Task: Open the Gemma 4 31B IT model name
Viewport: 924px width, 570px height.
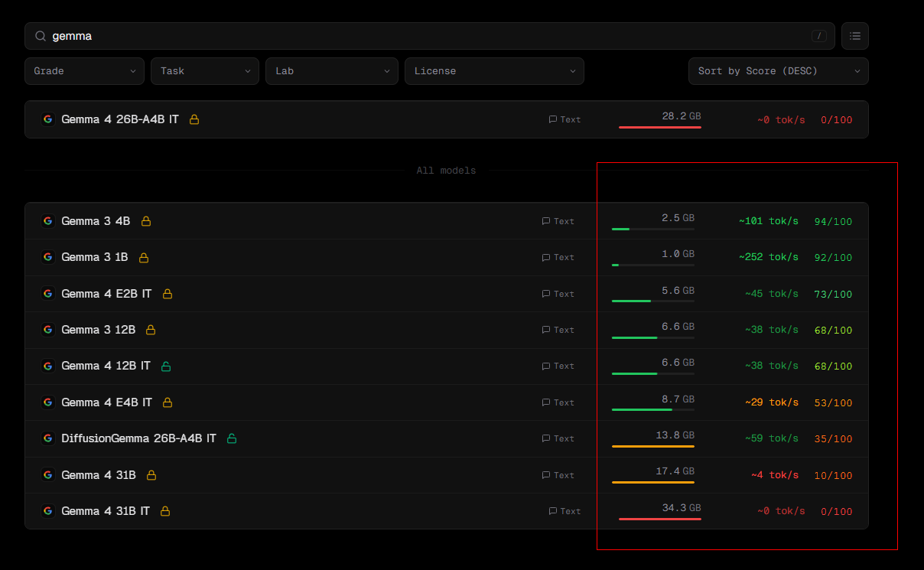Action: [106, 511]
